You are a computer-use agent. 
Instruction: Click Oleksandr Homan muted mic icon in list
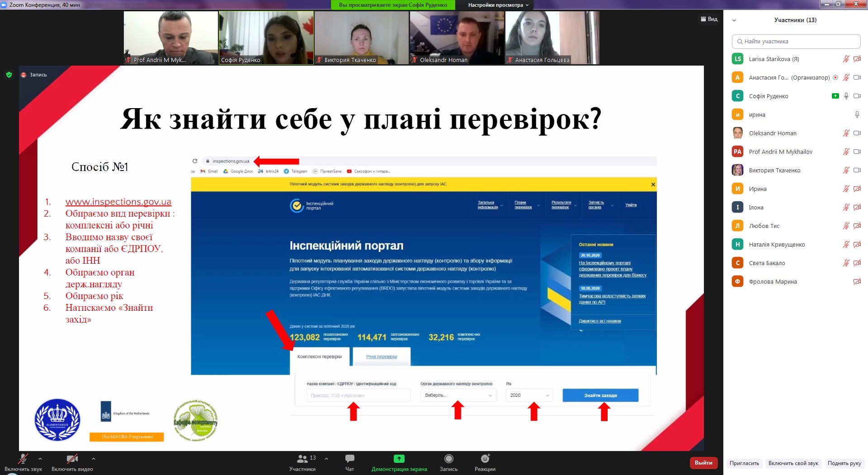click(x=846, y=133)
